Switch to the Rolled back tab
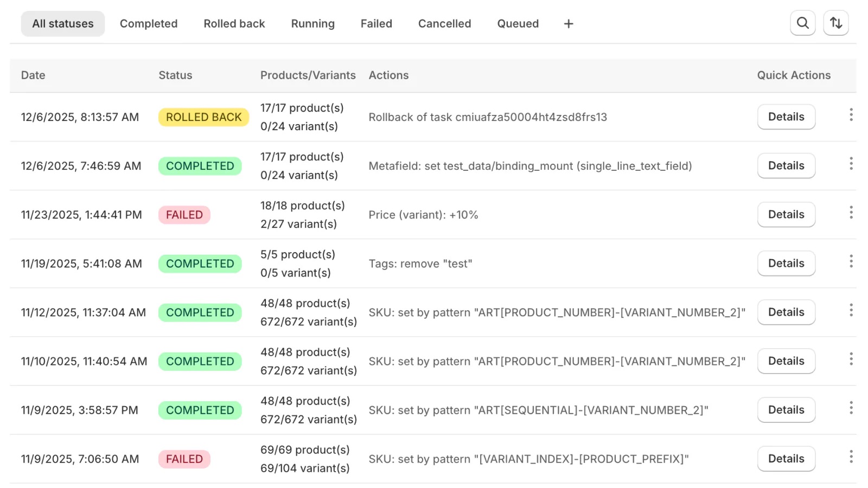This screenshot has height=488, width=868. (x=234, y=24)
